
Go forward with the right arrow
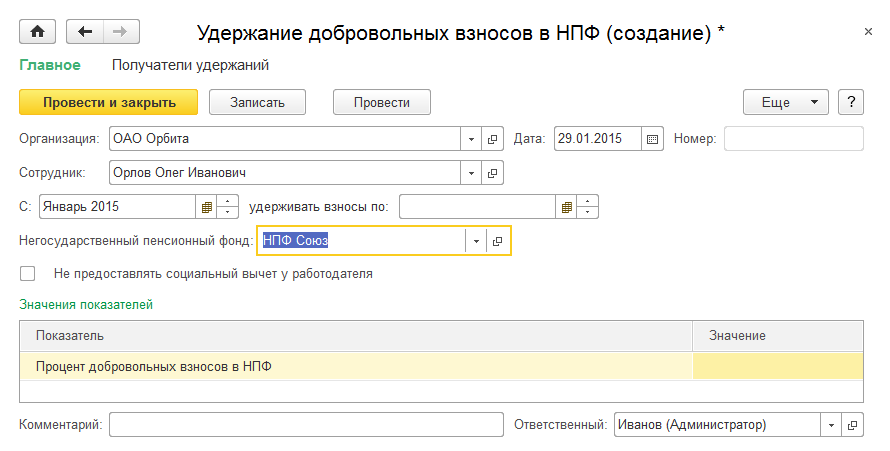(x=120, y=32)
